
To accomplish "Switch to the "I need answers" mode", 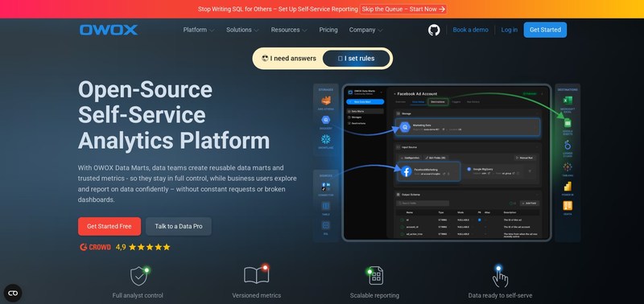I will tap(289, 58).
